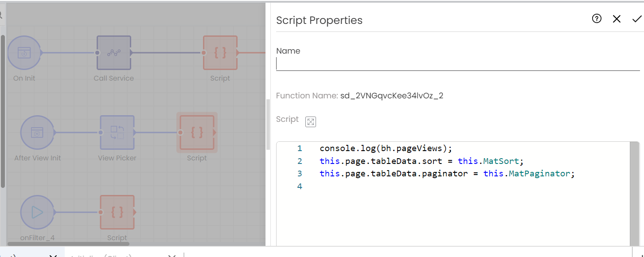Click line number 1 in the editor gutter
The width and height of the screenshot is (644, 257).
coord(300,148)
